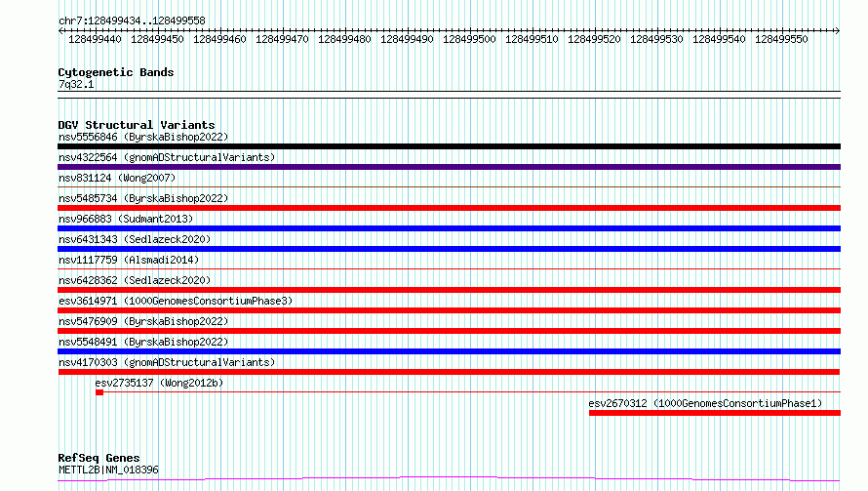
Task: Click the thin brown nsv831124 variant line
Action: (x=449, y=187)
